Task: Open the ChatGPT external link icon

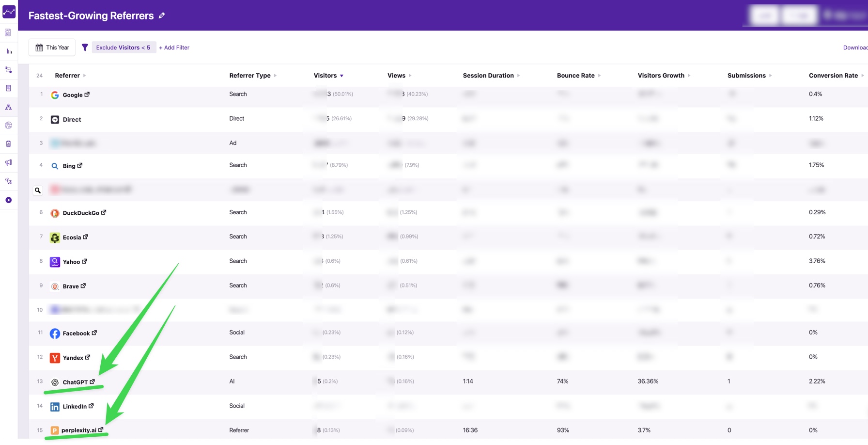Action: click(92, 382)
